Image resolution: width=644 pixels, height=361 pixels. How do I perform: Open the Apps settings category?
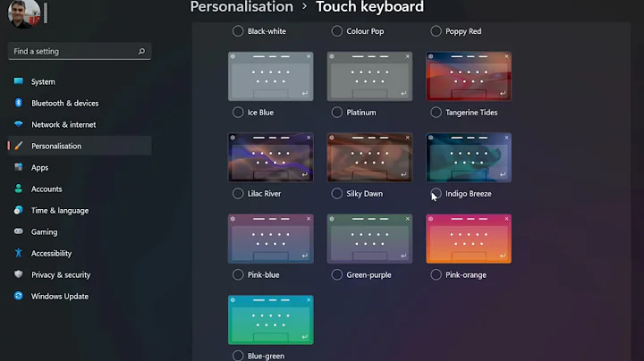tap(80, 167)
